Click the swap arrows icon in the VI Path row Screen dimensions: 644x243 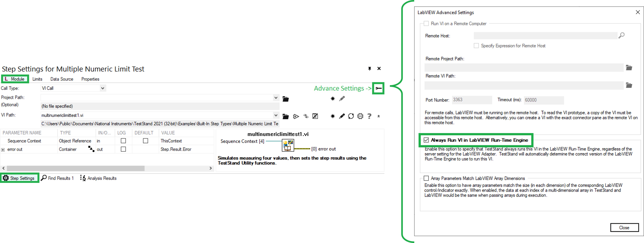306,116
